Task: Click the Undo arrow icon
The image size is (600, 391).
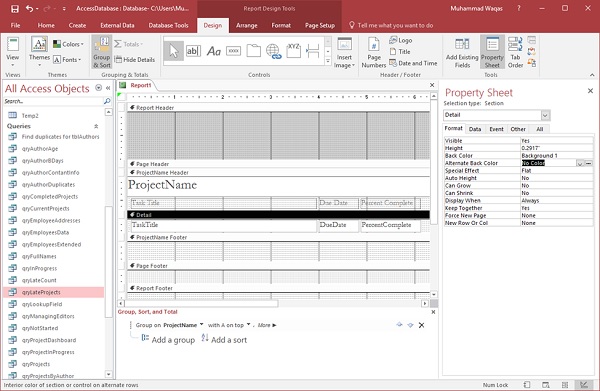Action: (29, 8)
